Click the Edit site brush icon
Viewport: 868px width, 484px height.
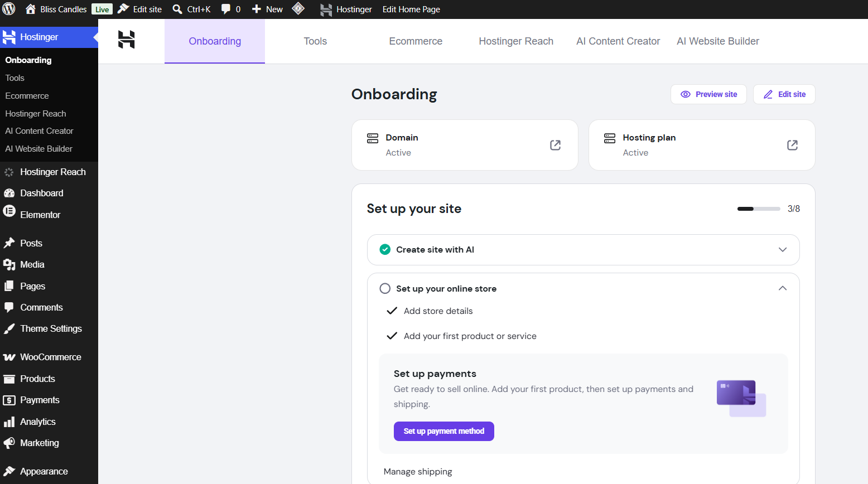pyautogui.click(x=123, y=9)
